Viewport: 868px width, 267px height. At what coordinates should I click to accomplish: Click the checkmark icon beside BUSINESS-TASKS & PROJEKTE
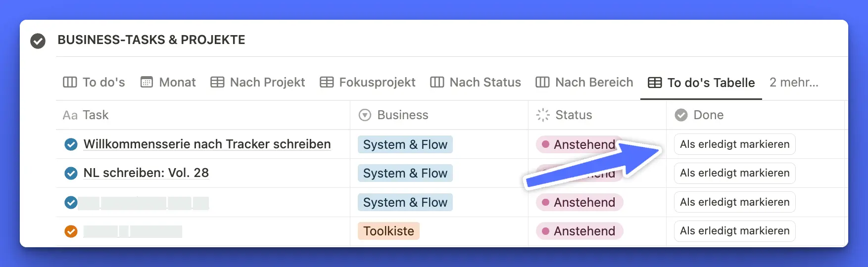38,41
